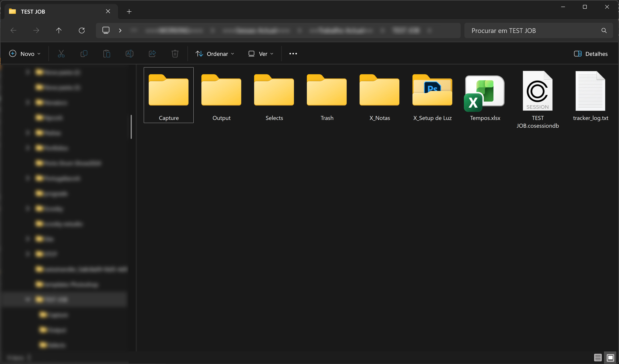This screenshot has width=619, height=364.
Task: Click the navigation pane scrollbar
Action: point(131,127)
